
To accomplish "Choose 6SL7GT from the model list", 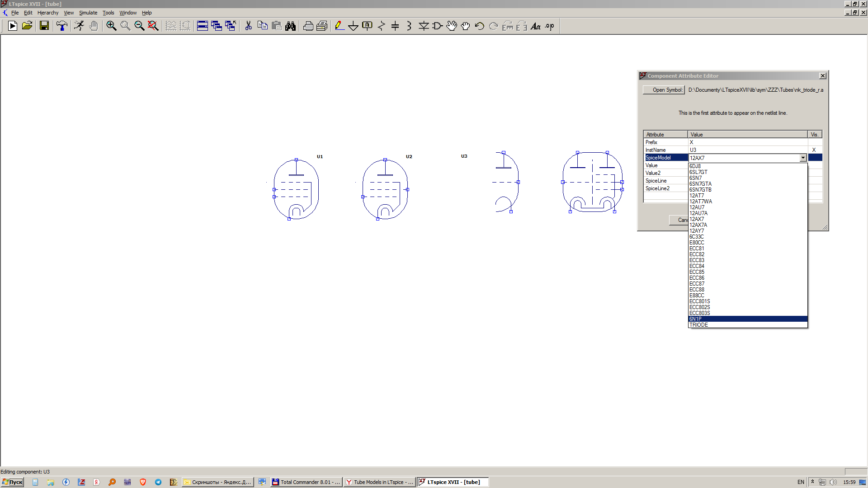I will pyautogui.click(x=748, y=172).
